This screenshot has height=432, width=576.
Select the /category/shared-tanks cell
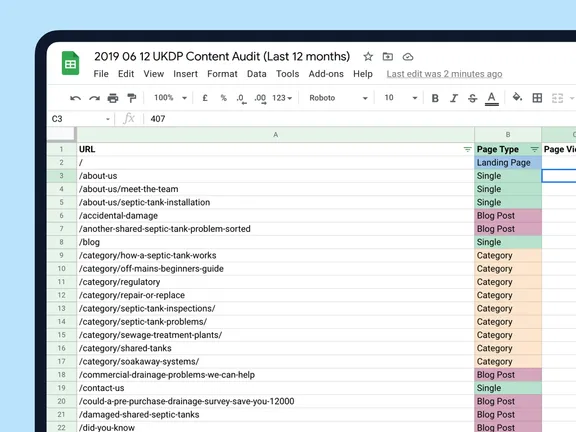pyautogui.click(x=276, y=348)
